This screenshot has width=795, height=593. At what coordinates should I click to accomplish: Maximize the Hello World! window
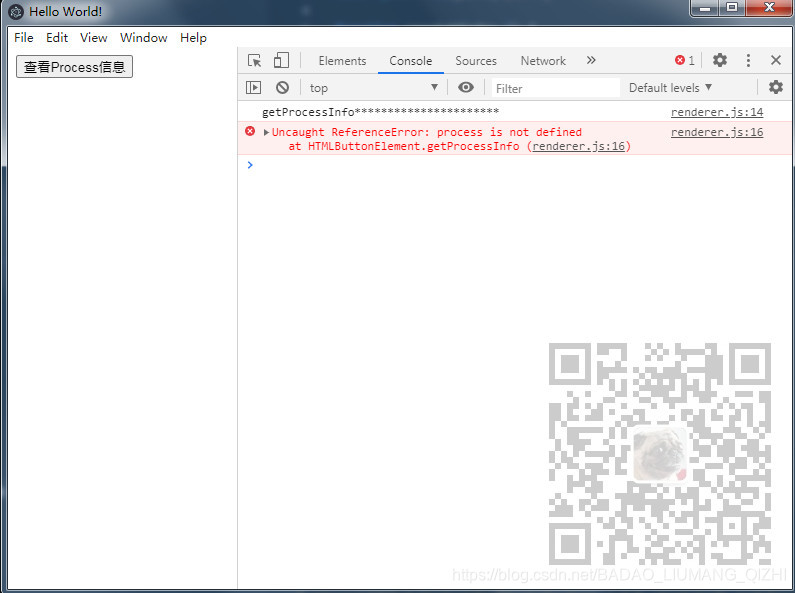coord(732,8)
